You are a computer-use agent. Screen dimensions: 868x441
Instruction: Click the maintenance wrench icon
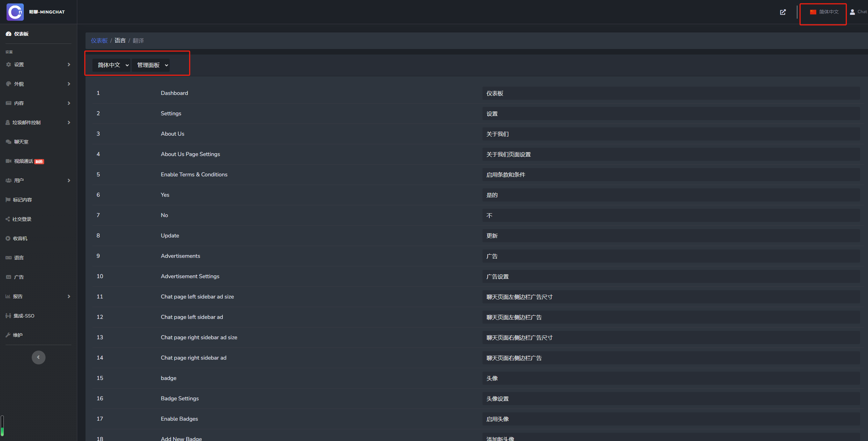click(8, 335)
